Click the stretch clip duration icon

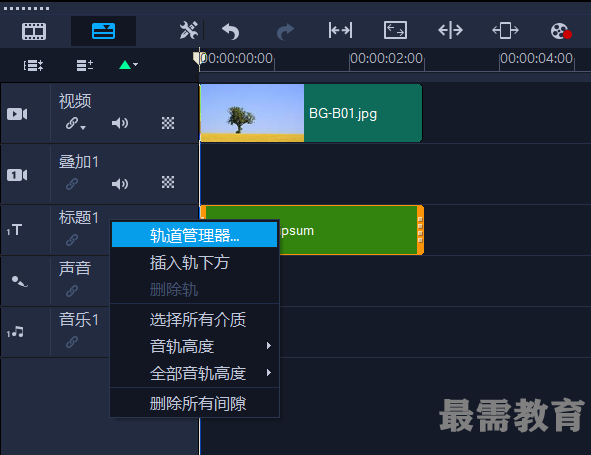click(x=505, y=30)
